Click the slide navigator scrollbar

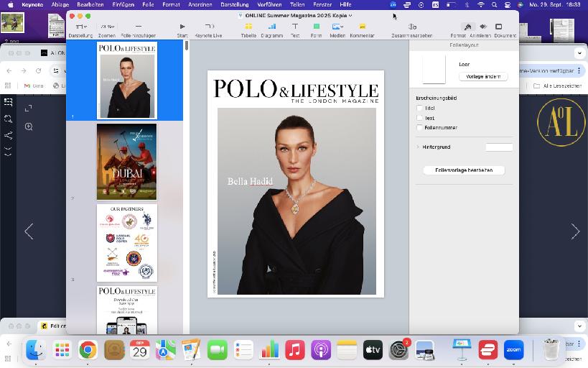tap(187, 46)
